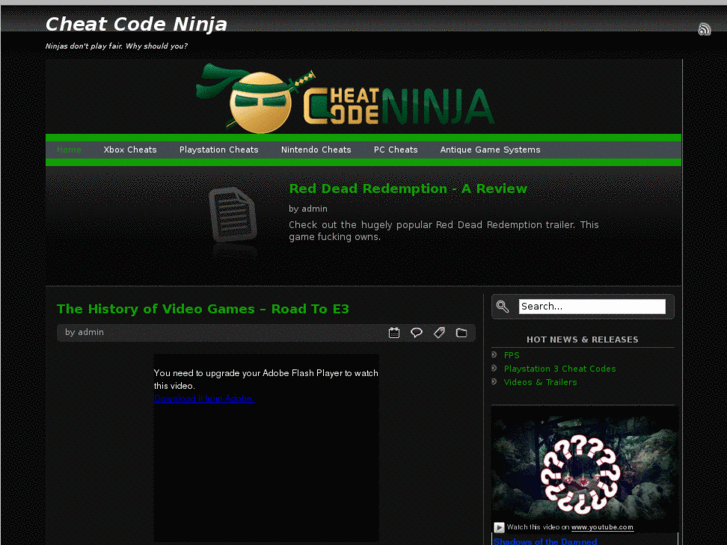The width and height of the screenshot is (727, 545).
Task: Click the category folder icon in post bar
Action: [x=461, y=333]
